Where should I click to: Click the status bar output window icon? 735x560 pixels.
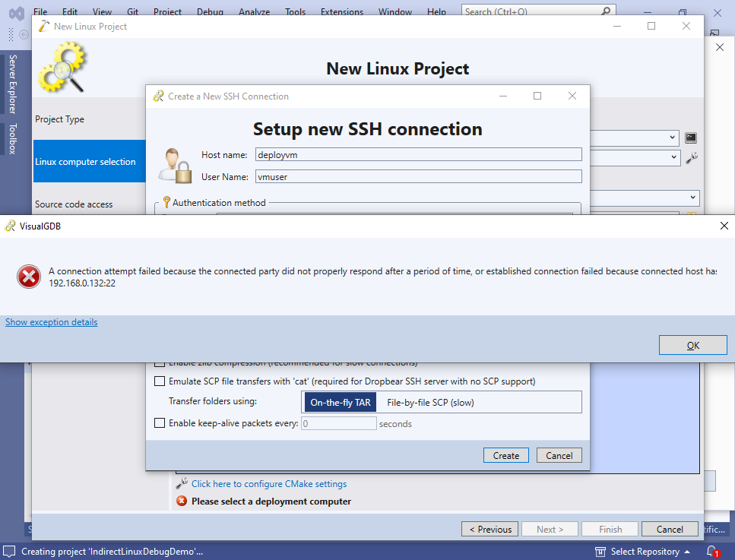[x=9, y=552]
